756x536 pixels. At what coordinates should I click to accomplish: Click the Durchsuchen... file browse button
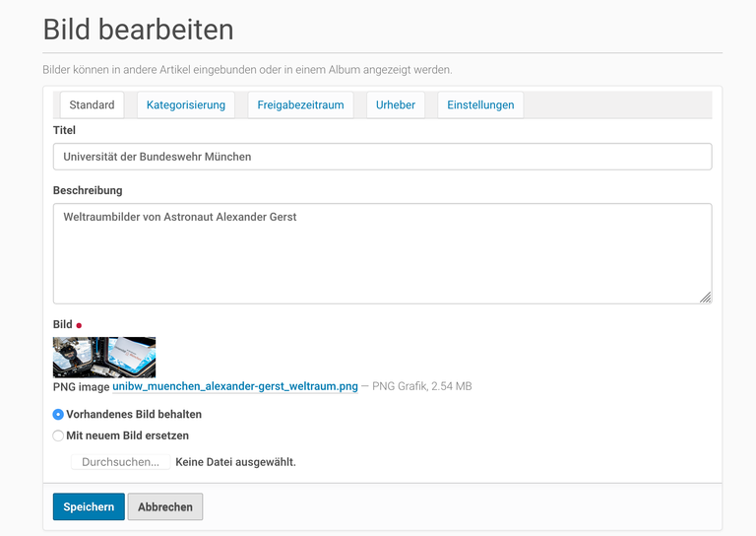click(x=120, y=462)
